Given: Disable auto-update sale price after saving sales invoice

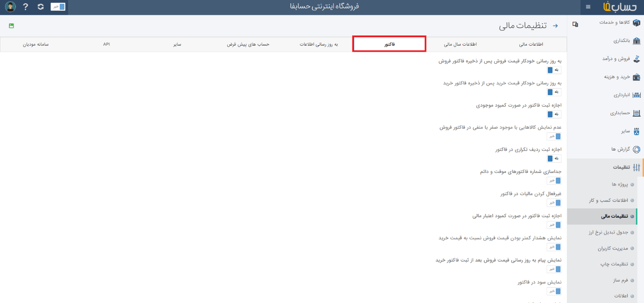Looking at the screenshot, I should tap(554, 70).
